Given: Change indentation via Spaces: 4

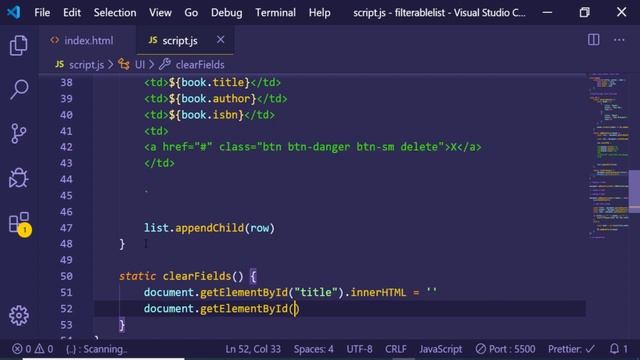Looking at the screenshot, I should pyautogui.click(x=313, y=349).
